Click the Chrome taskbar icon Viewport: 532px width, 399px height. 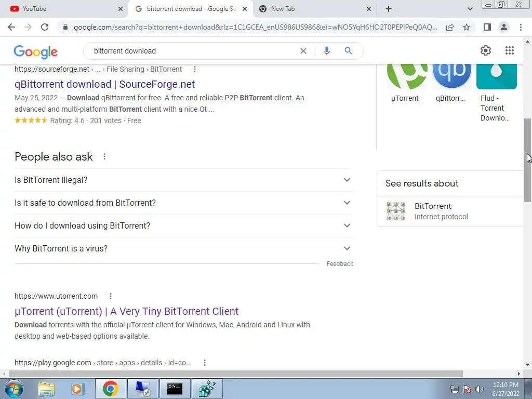click(110, 389)
